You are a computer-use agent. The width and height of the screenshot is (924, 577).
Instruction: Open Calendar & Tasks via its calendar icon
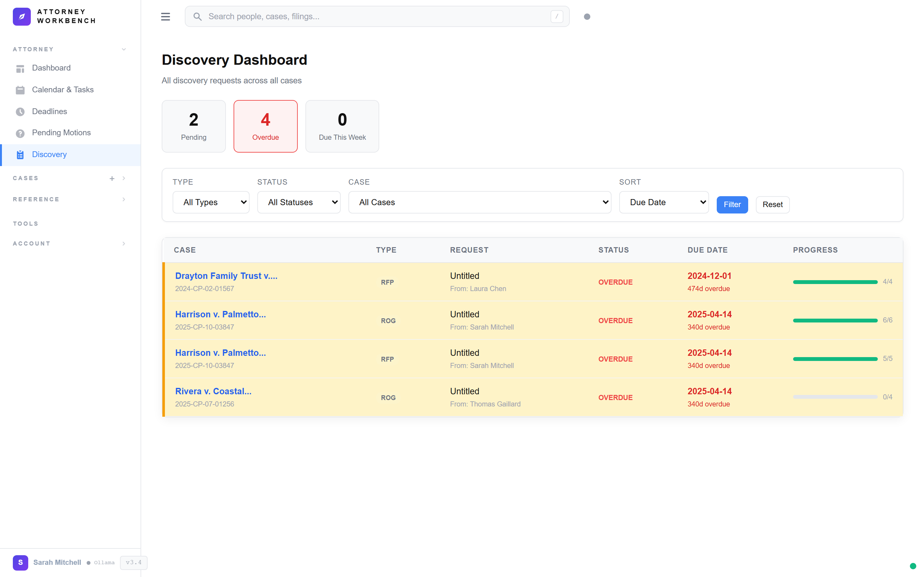tap(20, 90)
